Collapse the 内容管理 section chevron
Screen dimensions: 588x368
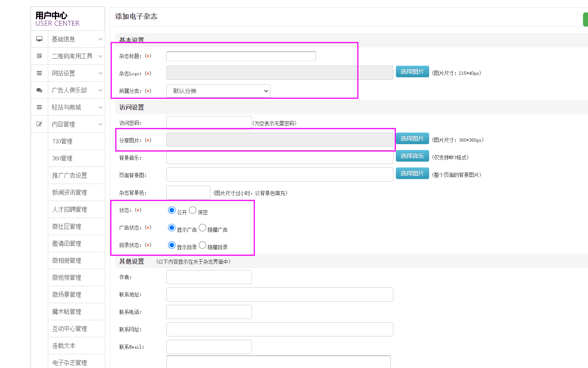pos(100,124)
